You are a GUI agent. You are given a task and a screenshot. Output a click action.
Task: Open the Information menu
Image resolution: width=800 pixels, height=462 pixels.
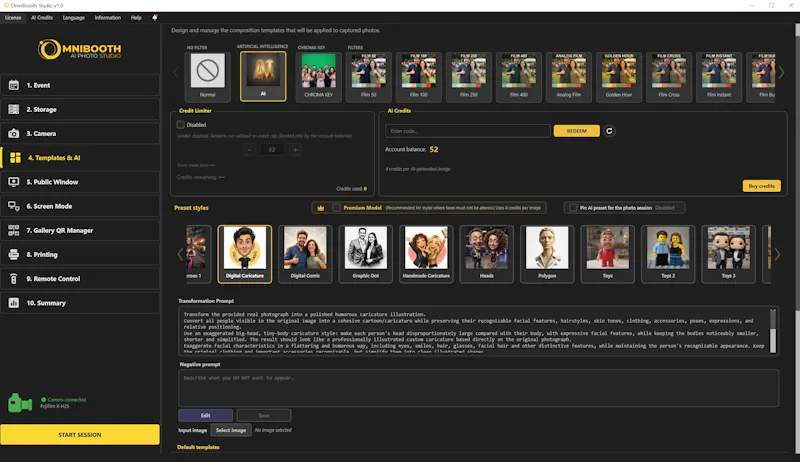click(108, 17)
